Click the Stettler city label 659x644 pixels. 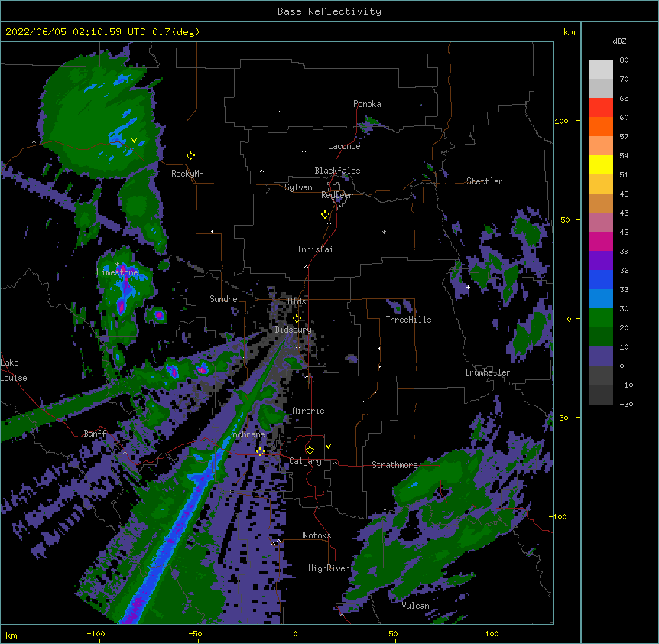[x=485, y=181]
